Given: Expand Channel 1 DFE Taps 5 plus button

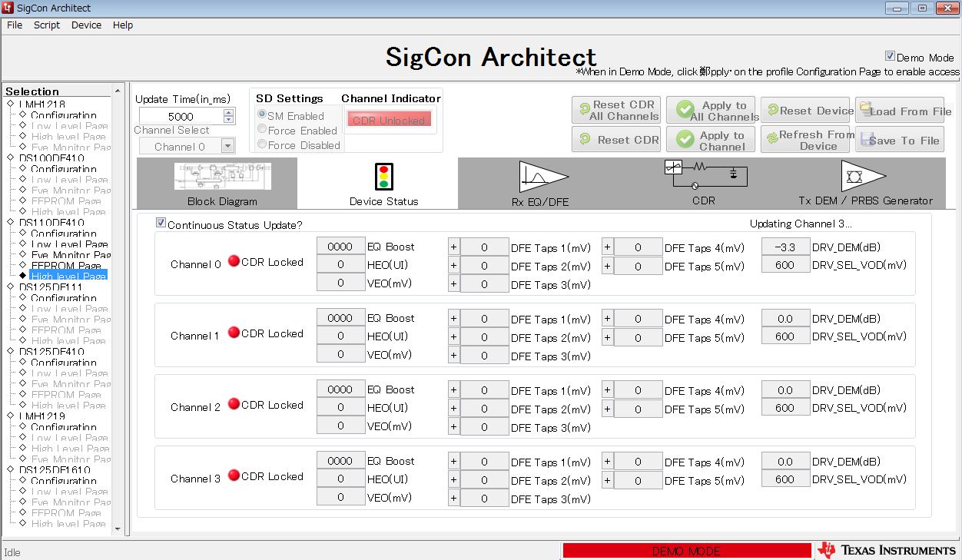Looking at the screenshot, I should 607,336.
